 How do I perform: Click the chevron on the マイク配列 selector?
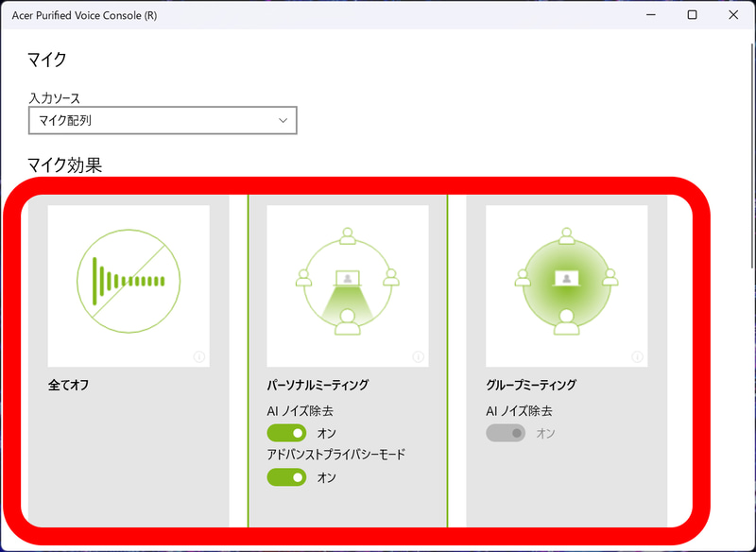pyautogui.click(x=282, y=121)
